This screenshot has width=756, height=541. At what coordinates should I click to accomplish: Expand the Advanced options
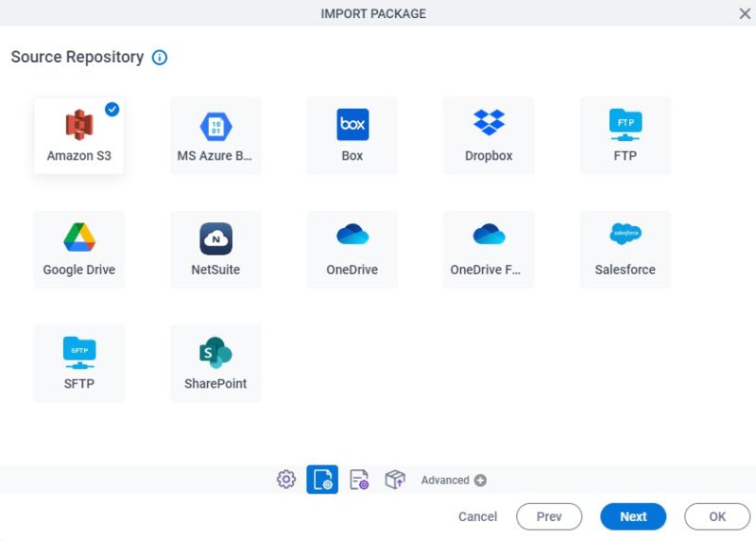454,480
